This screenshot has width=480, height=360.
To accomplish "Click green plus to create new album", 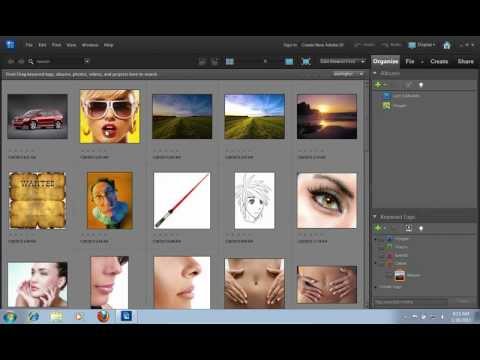I will coord(378,85).
